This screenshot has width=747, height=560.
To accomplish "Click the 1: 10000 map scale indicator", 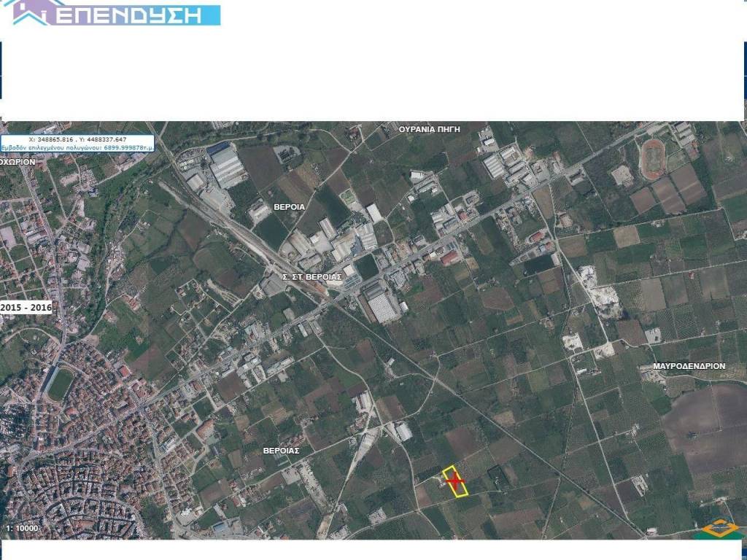I will (22, 527).
